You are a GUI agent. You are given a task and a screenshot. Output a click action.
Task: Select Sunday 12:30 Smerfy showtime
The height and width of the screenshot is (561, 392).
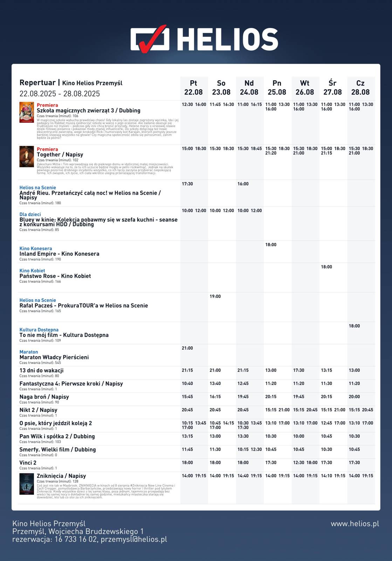[x=256, y=450]
